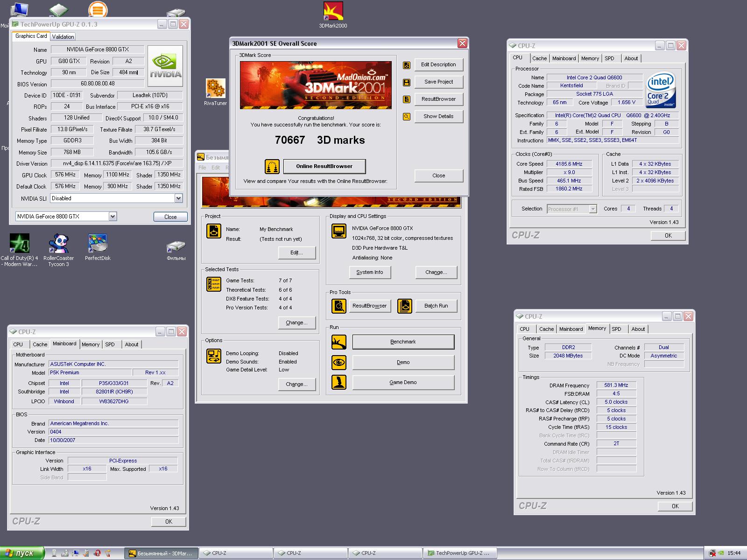Click the 70667 3D marks score text
Screen dimensions: 747x560
click(320, 140)
